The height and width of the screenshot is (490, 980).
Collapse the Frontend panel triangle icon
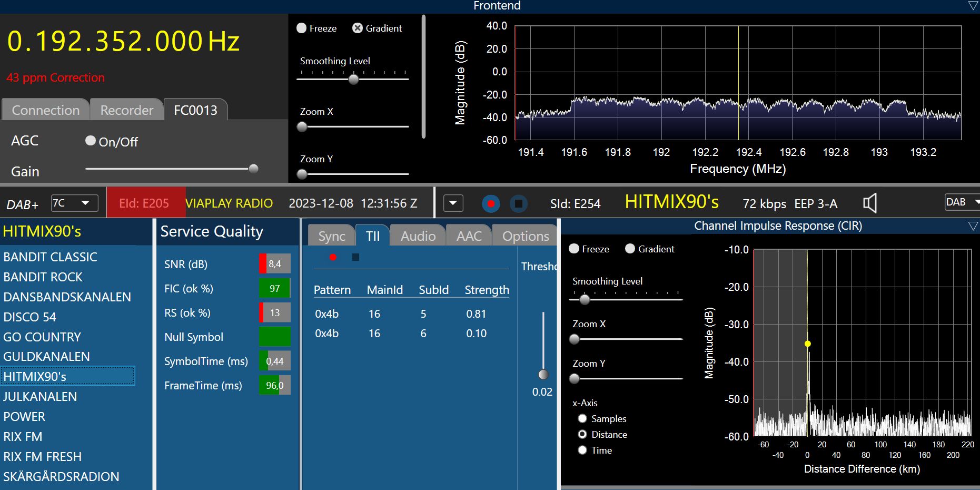973,6
